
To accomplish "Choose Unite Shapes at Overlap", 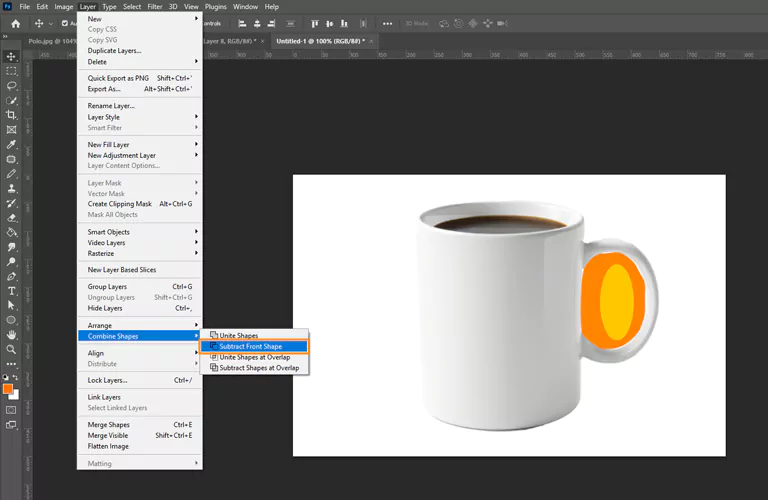I will (x=254, y=357).
